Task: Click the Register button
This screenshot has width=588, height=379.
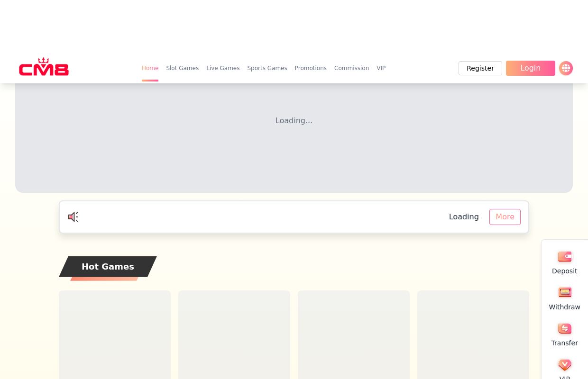Action: click(x=480, y=68)
